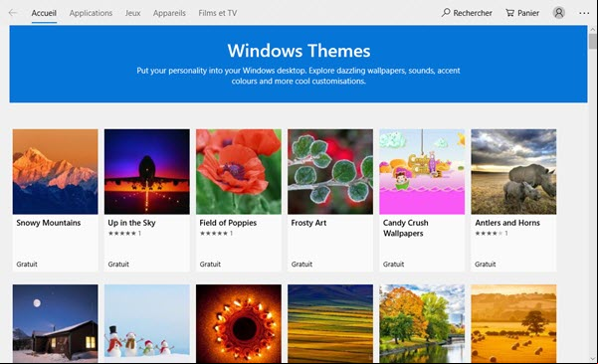Screen dimensions: 598x364
Task: Open the Frosty Art theme thumbnail
Action: 330,171
